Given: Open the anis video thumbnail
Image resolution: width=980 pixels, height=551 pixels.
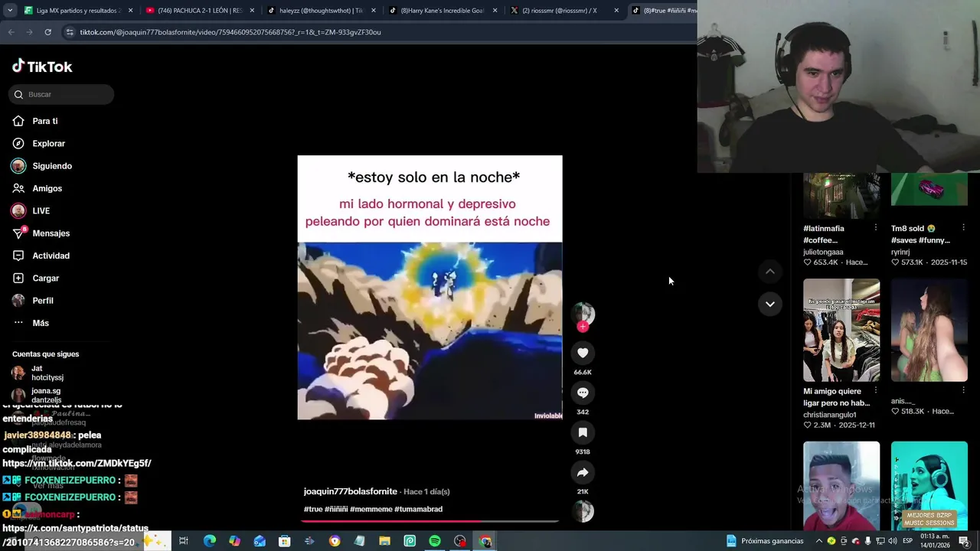Looking at the screenshot, I should click(x=929, y=330).
